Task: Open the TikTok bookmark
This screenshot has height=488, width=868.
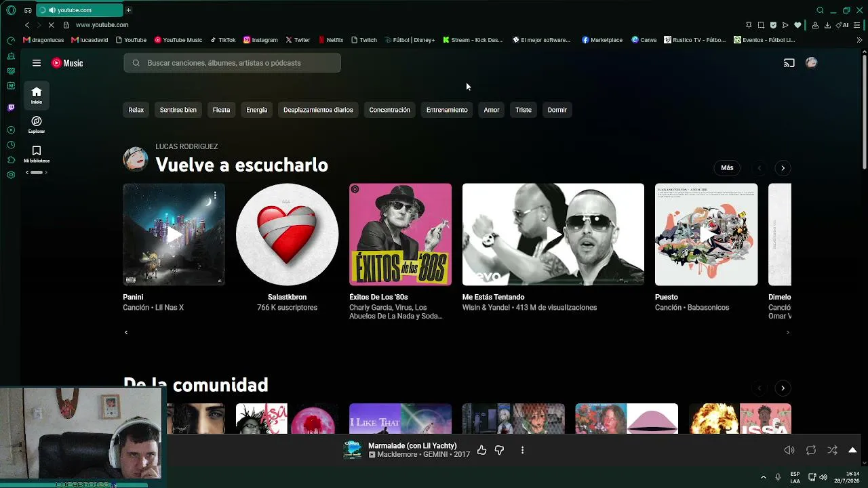Action: tap(222, 40)
